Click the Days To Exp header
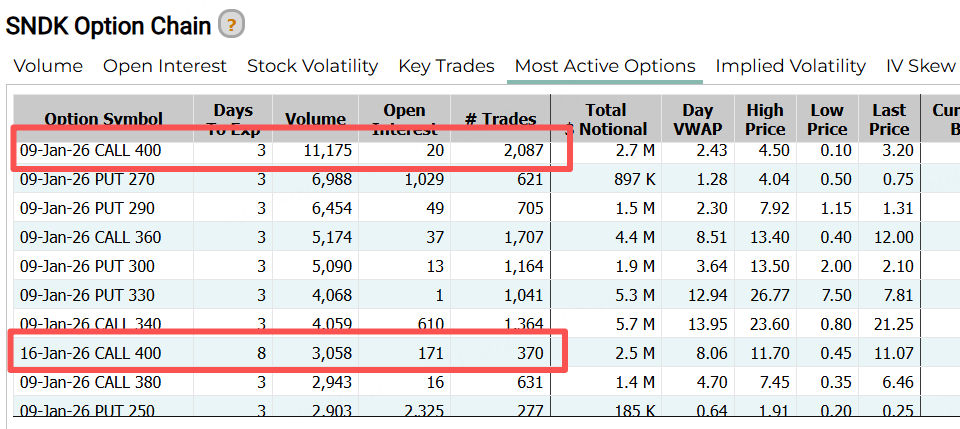Viewport: 960px width, 429px height. click(x=233, y=119)
